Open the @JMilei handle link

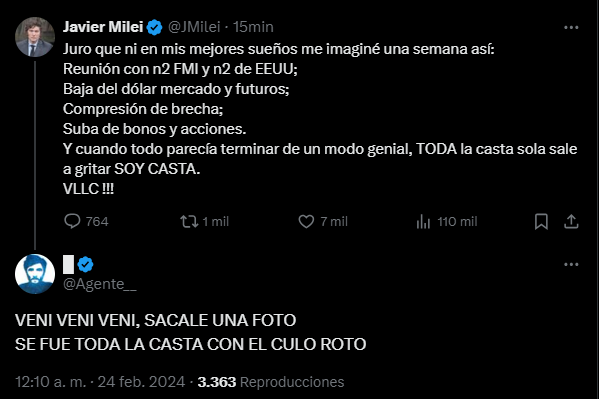coord(194,27)
